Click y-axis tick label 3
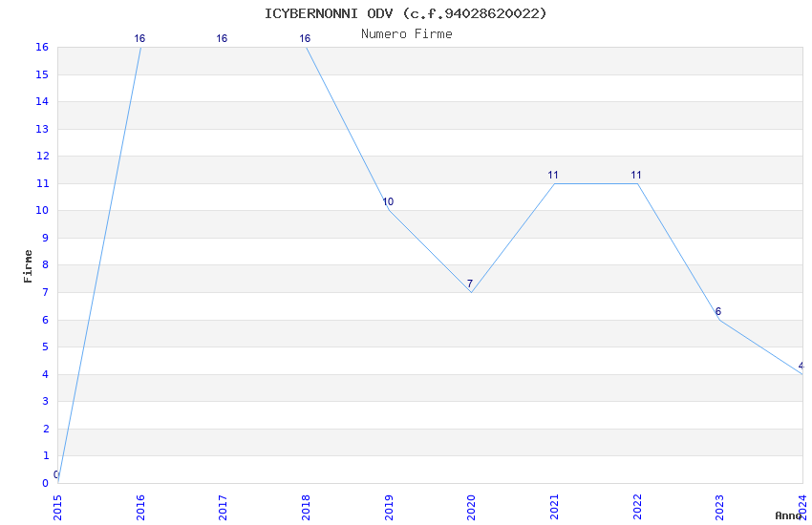812x525 pixels. point(46,401)
